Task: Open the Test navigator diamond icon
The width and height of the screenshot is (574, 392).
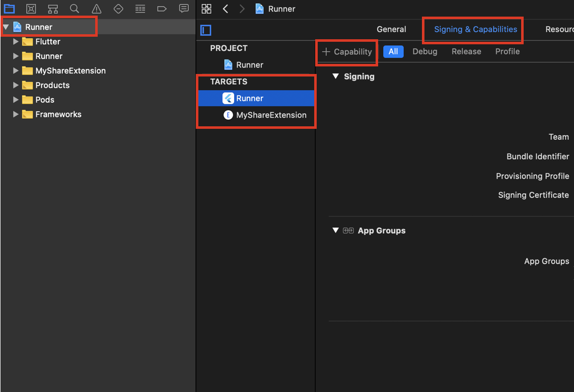Action: point(118,9)
